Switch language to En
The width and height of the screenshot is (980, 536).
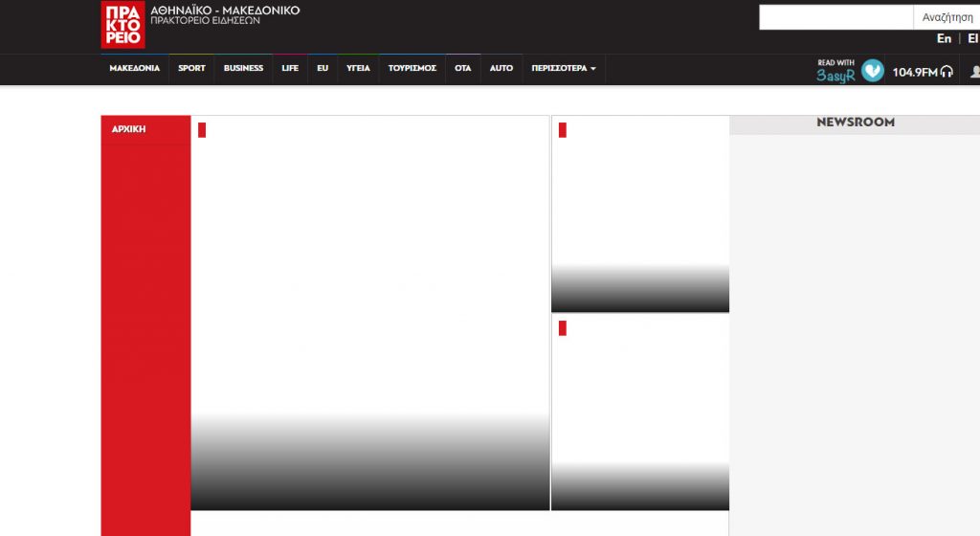944,39
